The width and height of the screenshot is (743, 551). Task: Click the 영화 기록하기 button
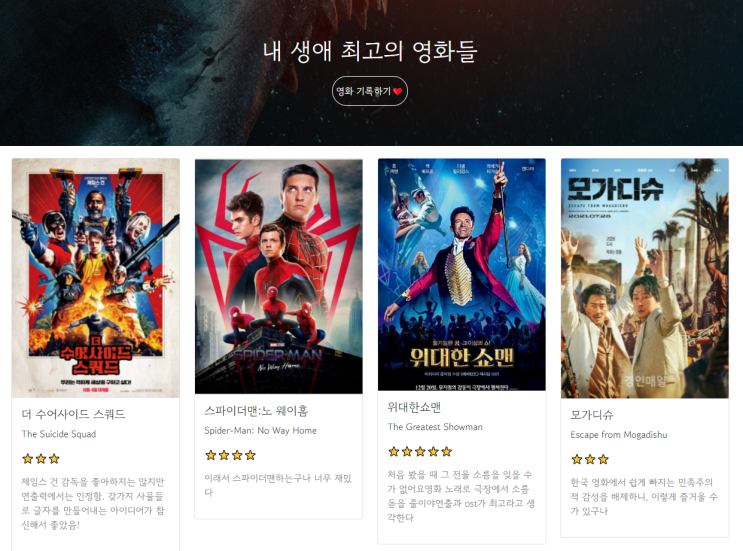point(370,91)
